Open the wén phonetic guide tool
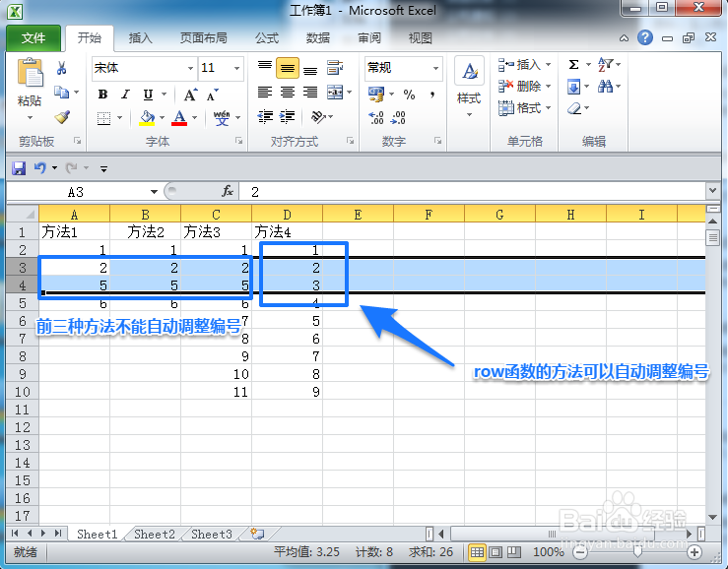The width and height of the screenshot is (728, 569). point(222,118)
